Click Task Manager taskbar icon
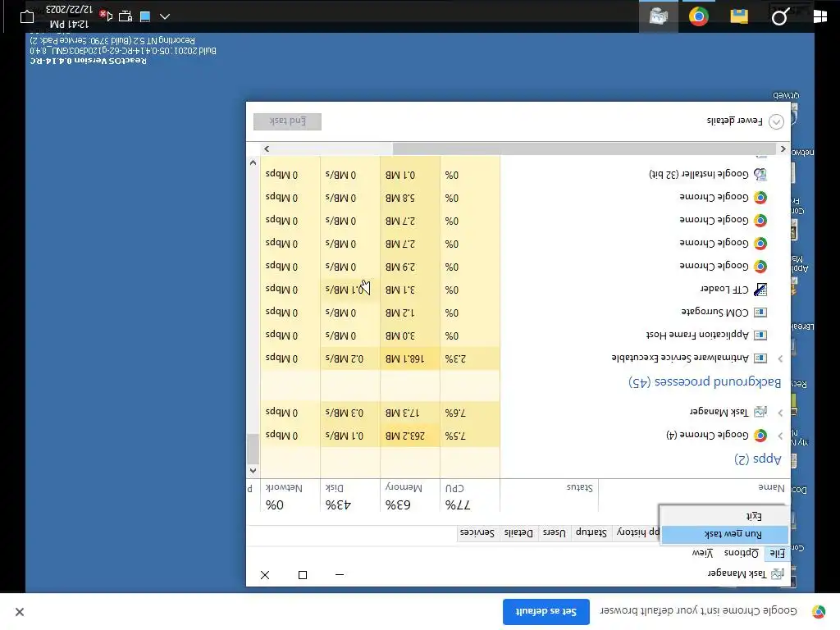 (x=659, y=16)
